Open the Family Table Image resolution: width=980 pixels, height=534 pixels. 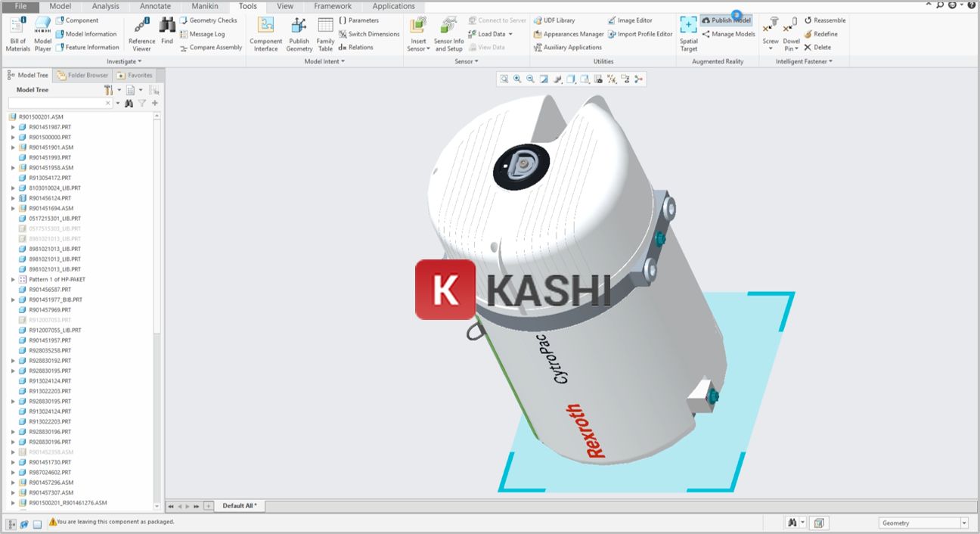325,34
